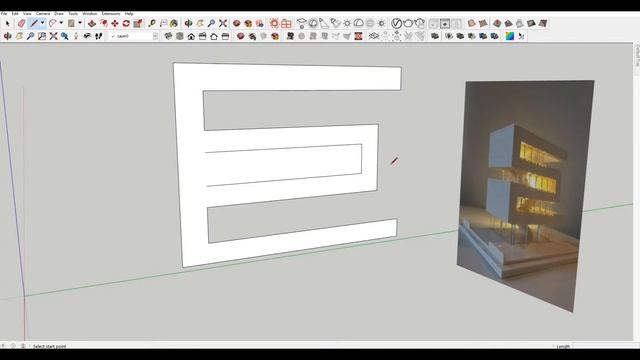Image resolution: width=640 pixels, height=360 pixels.
Task: Click 'Select start point' status text
Action: point(49,346)
